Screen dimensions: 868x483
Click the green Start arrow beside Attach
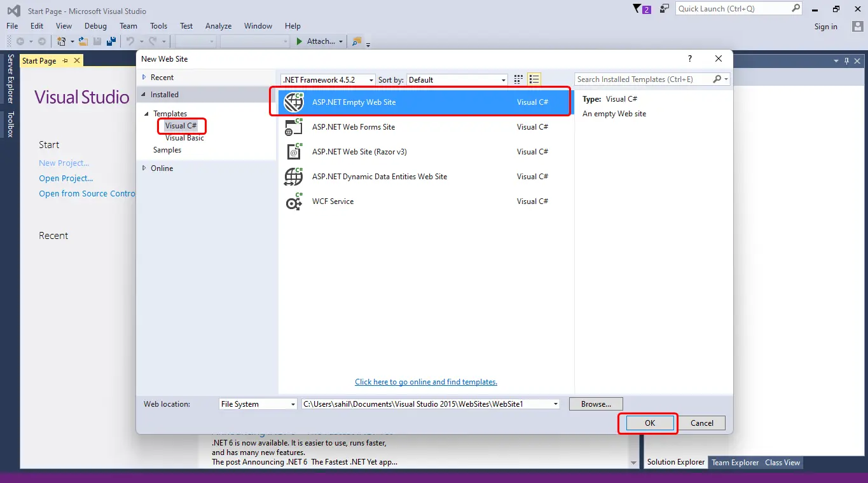point(300,41)
